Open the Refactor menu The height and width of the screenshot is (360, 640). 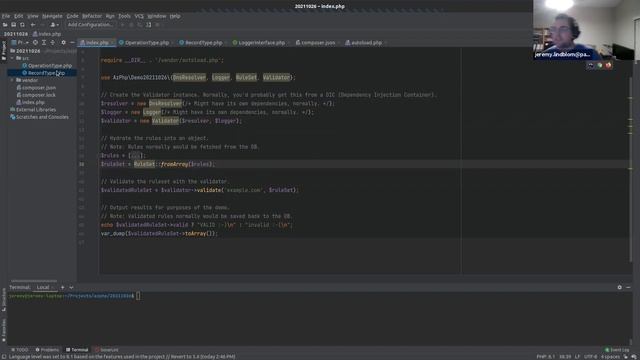[92, 16]
